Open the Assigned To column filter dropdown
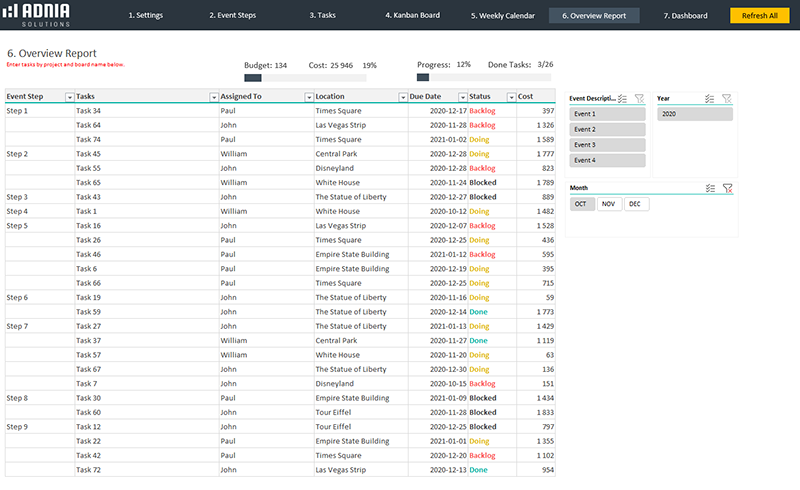Image resolution: width=800 pixels, height=490 pixels. tap(308, 97)
